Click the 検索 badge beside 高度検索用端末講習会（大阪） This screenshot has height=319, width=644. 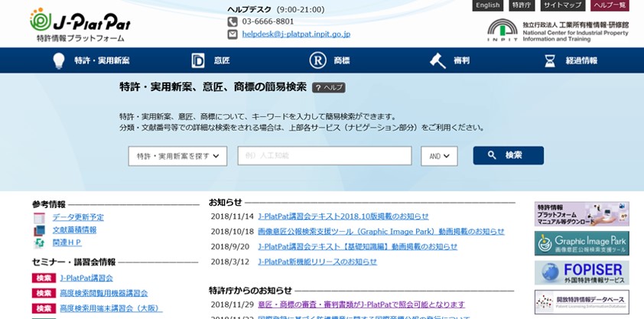coord(44,308)
